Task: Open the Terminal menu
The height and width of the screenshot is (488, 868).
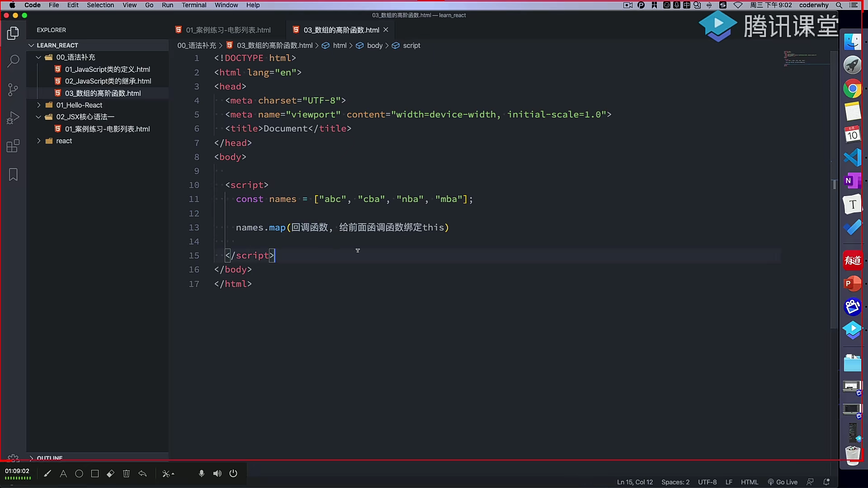Action: (194, 5)
